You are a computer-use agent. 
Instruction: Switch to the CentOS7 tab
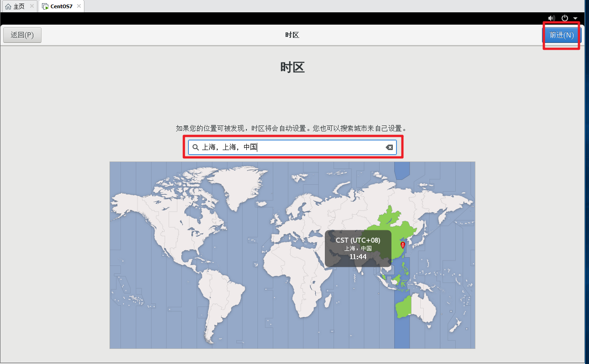click(x=61, y=6)
